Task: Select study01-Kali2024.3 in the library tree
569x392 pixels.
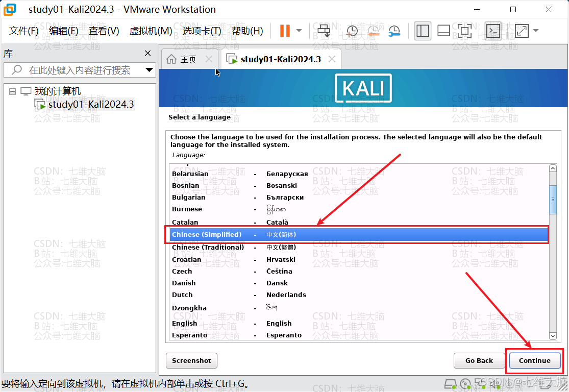Action: [x=91, y=105]
